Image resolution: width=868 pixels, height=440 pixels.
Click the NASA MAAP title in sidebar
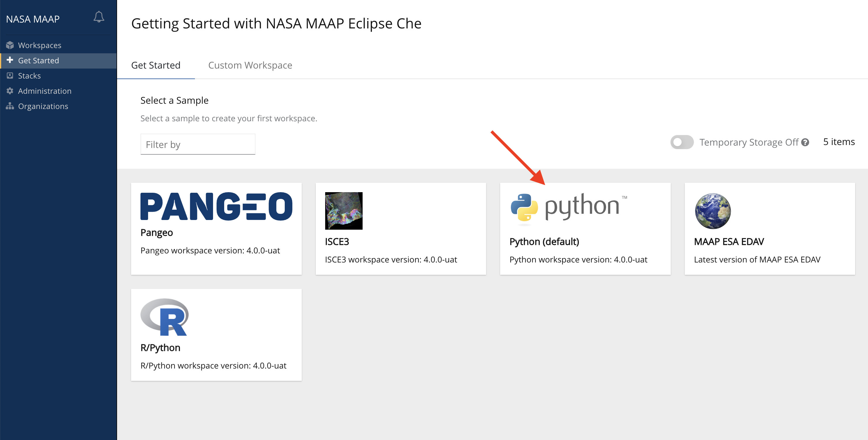tap(33, 19)
